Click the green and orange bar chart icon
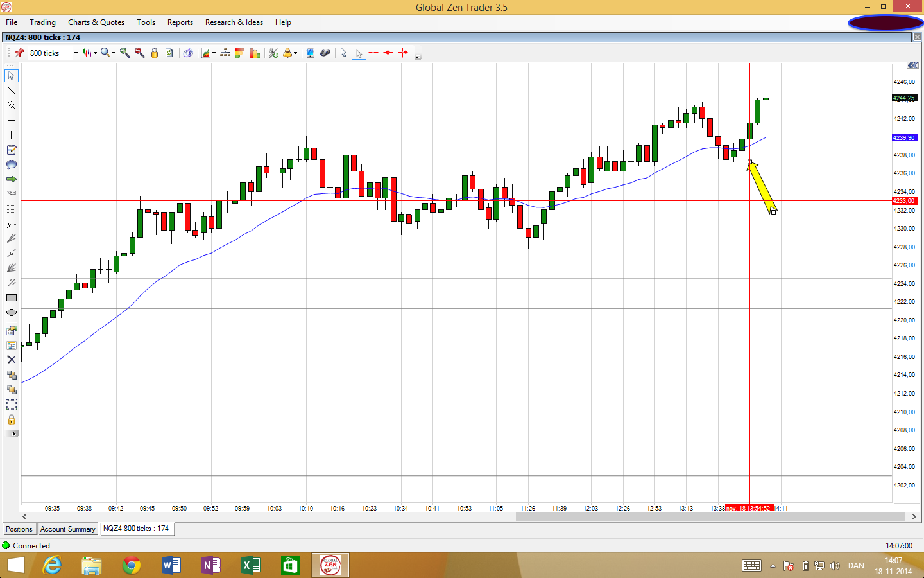Viewport: 924px width, 578px height. 255,53
